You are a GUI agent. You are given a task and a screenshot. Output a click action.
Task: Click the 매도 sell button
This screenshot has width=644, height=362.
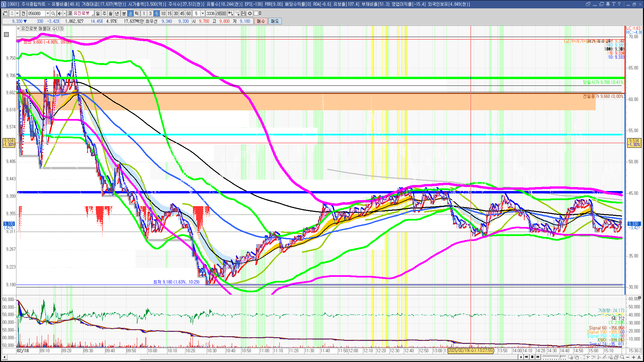coord(275,21)
